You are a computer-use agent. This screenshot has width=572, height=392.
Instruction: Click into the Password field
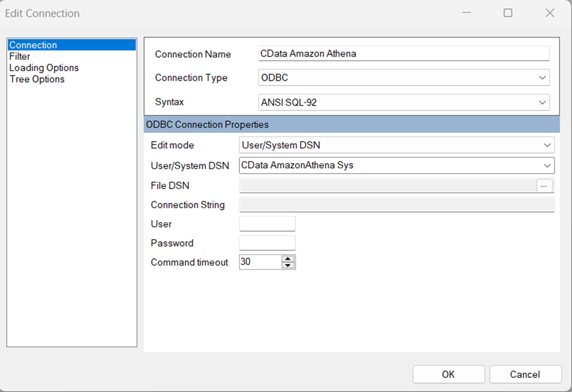267,243
